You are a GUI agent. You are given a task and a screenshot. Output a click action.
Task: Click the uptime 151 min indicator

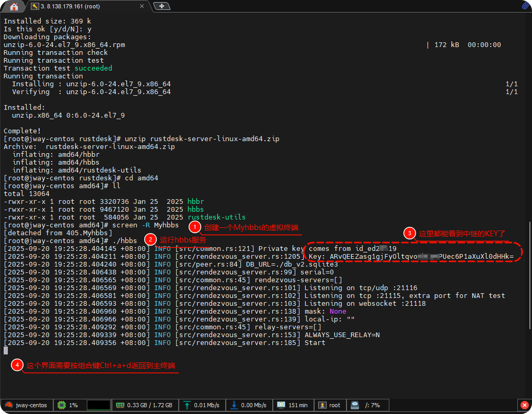coord(293,405)
